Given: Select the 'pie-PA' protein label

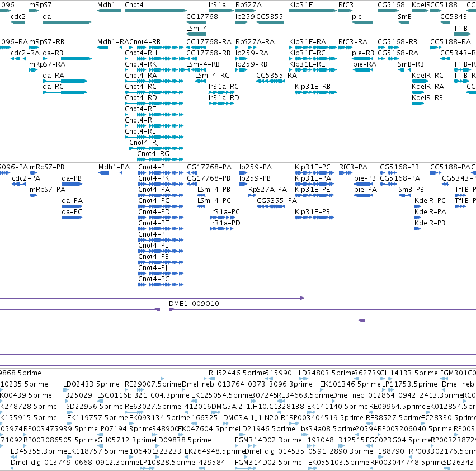Looking at the screenshot, I should tap(365, 190).
